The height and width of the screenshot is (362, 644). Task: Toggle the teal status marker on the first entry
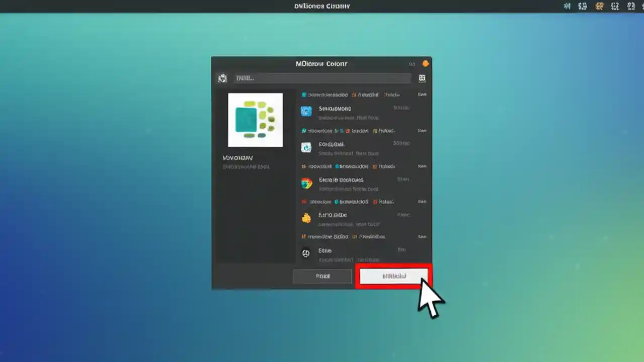click(304, 95)
